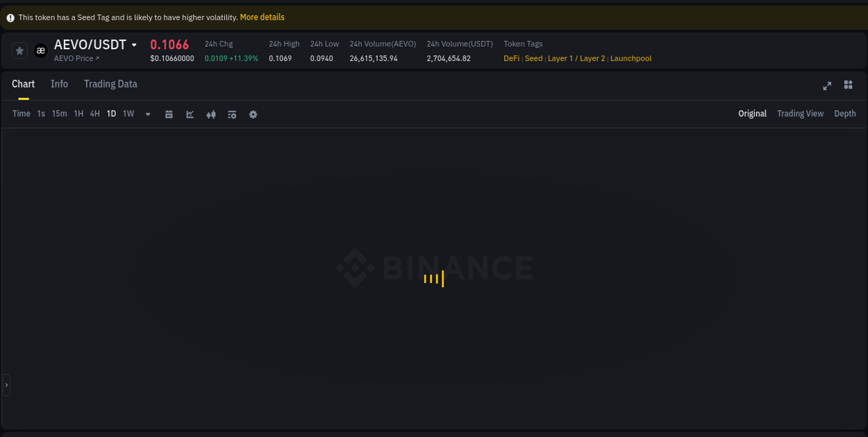Open the Info tab
The width and height of the screenshot is (868, 437).
tap(59, 84)
